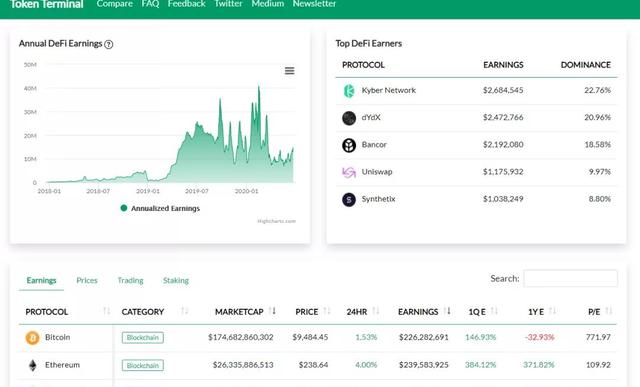
Task: Open FAQ in the top navigation
Action: pos(150,4)
